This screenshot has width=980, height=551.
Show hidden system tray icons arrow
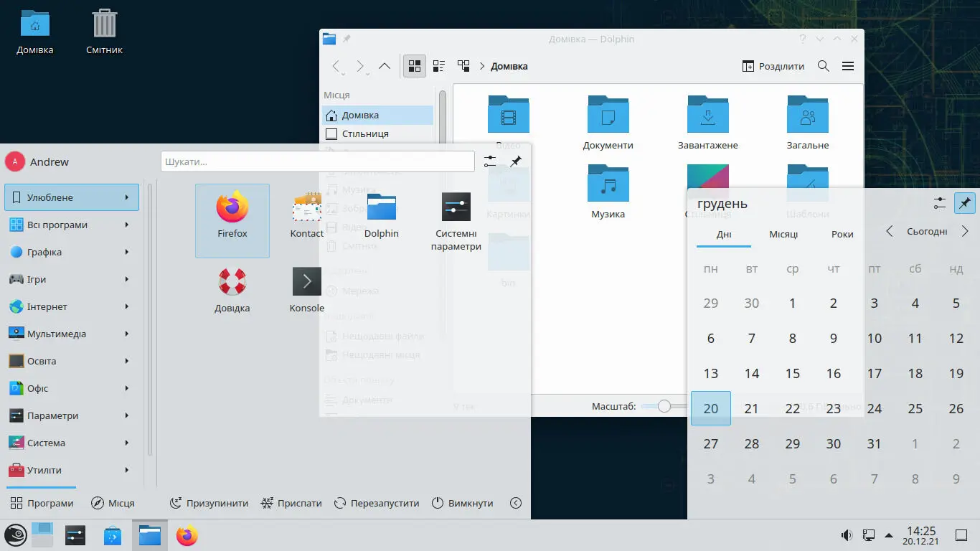coord(889,535)
